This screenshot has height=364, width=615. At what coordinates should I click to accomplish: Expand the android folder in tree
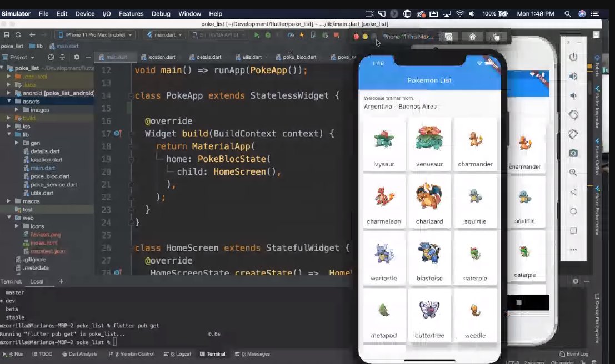click(9, 93)
